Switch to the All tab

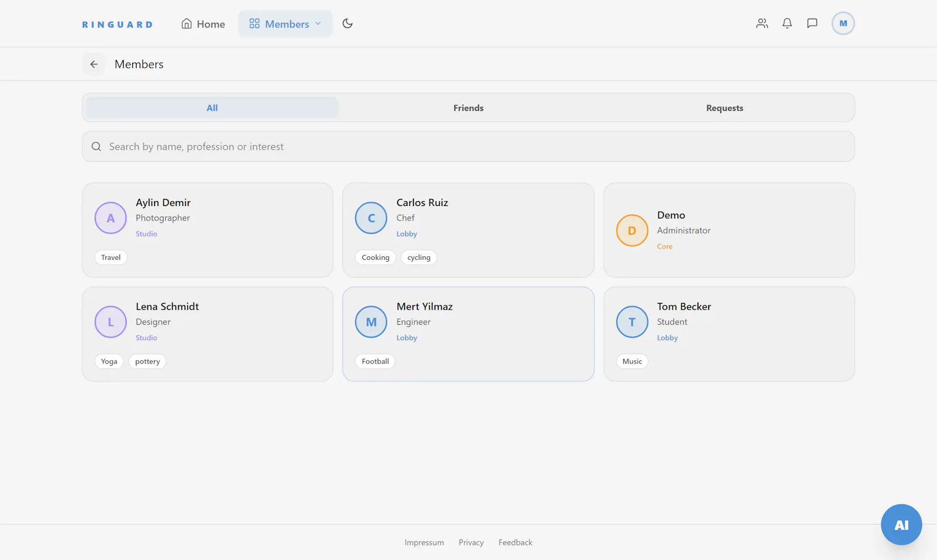point(212,108)
